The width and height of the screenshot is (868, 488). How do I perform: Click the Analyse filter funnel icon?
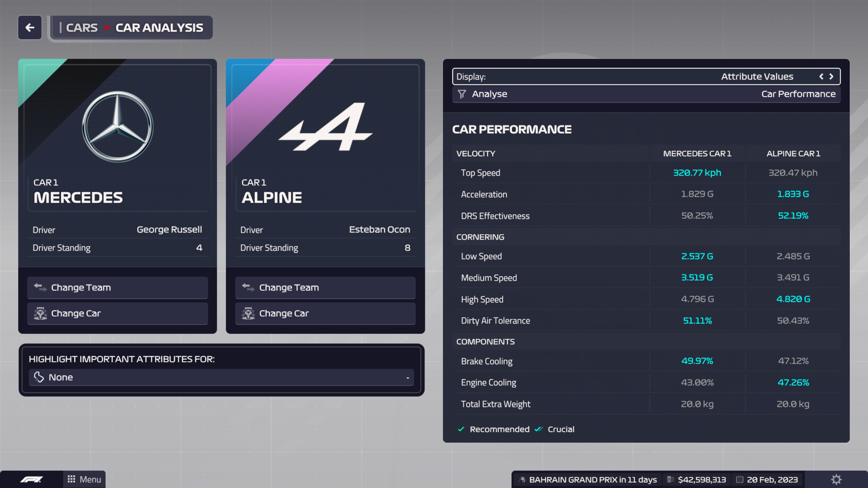tap(462, 94)
